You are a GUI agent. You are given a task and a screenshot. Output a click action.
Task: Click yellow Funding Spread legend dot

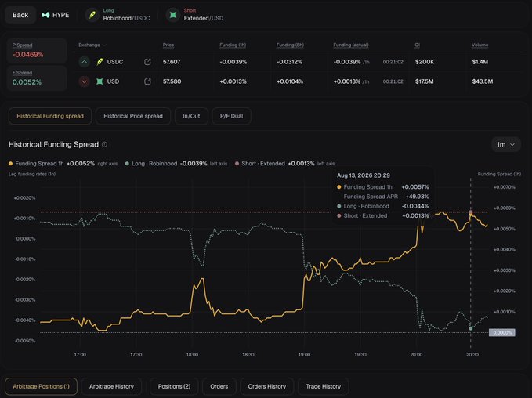[x=10, y=164]
